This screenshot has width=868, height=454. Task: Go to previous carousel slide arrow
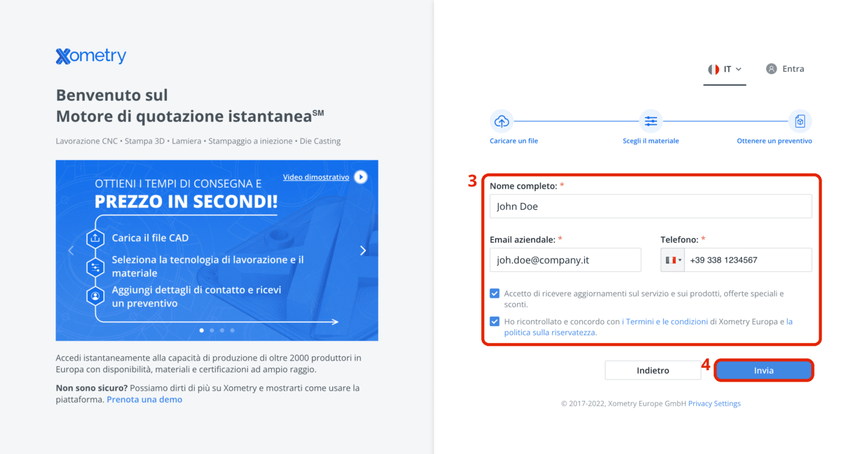point(71,250)
